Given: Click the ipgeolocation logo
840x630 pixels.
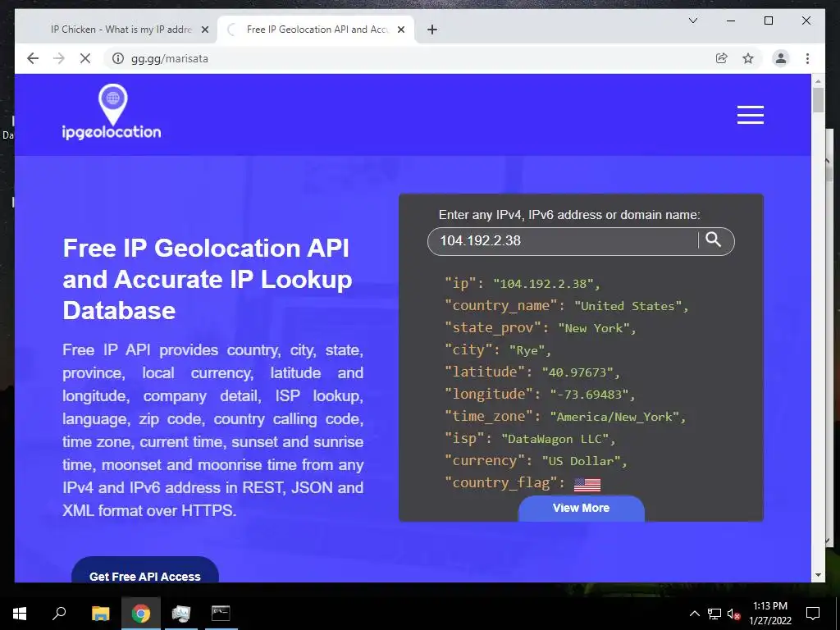Looking at the screenshot, I should [x=112, y=112].
